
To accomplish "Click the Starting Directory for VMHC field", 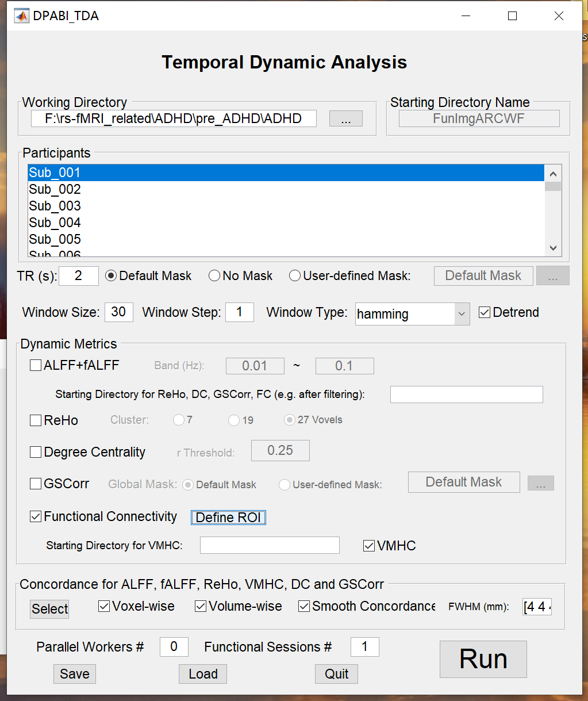I will click(x=270, y=545).
